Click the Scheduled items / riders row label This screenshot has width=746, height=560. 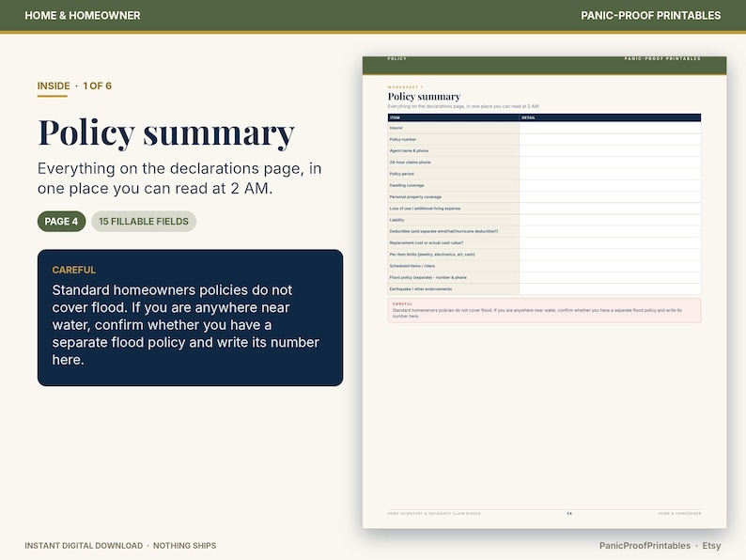(412, 266)
